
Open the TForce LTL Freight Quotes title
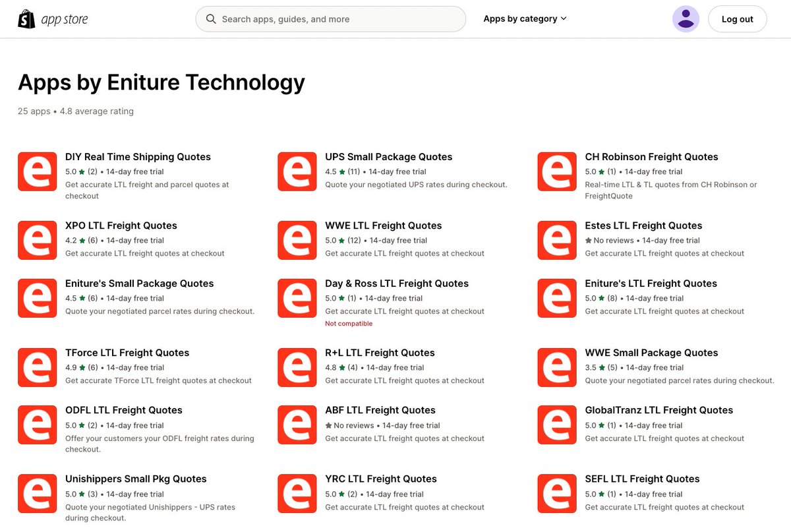pyautogui.click(x=127, y=353)
